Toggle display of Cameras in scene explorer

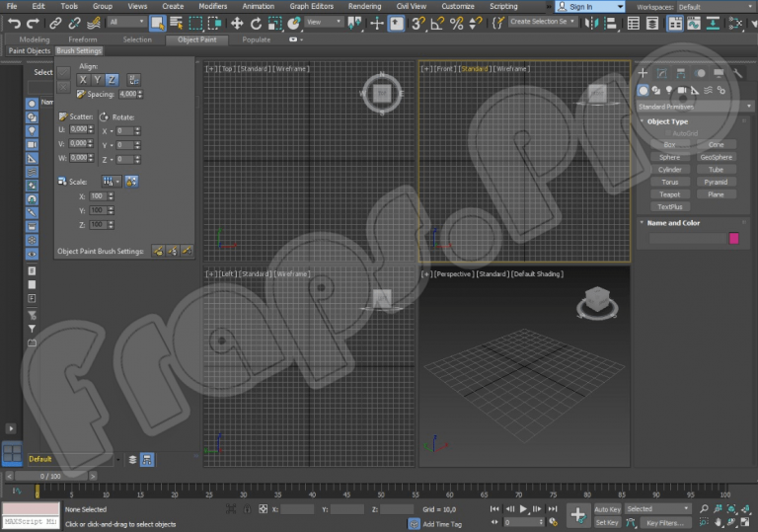(32, 144)
